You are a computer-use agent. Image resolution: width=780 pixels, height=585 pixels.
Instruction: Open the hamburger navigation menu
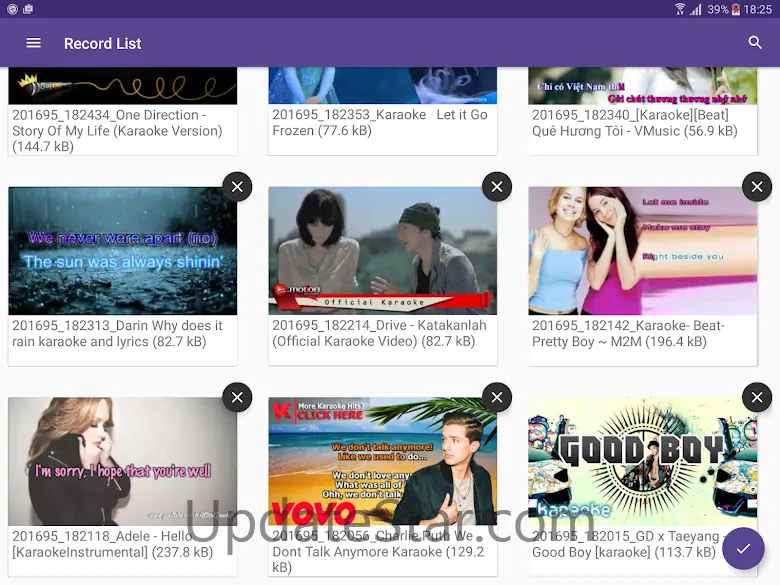[x=33, y=43]
